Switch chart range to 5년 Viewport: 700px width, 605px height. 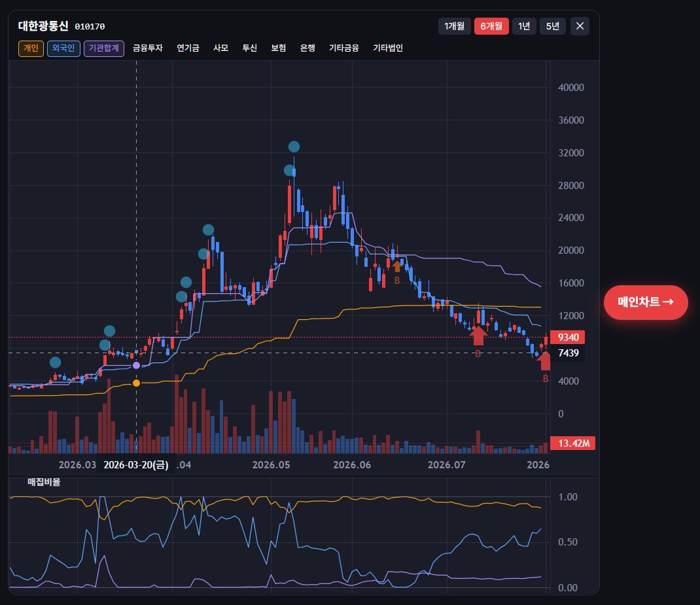(x=553, y=26)
